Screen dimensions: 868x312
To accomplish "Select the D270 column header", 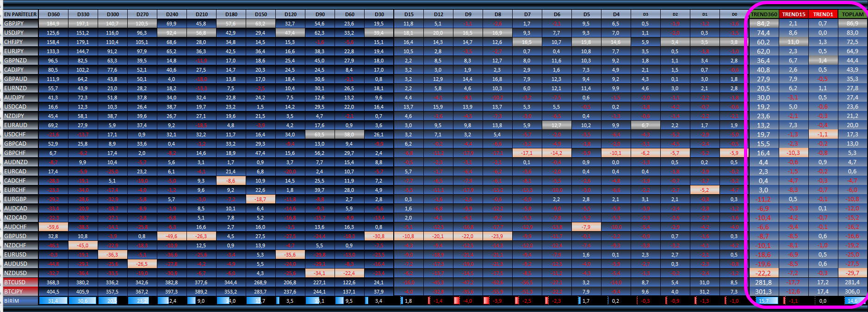I will pos(142,14).
